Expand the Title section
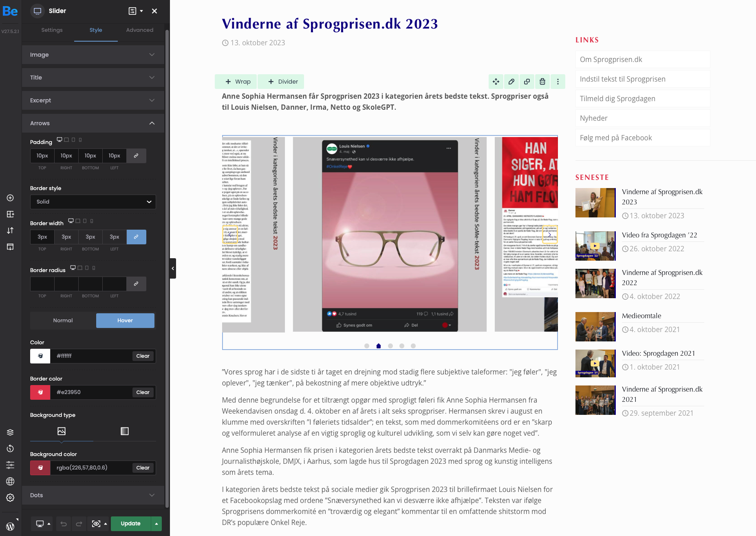The width and height of the screenshot is (756, 536). [x=93, y=78]
